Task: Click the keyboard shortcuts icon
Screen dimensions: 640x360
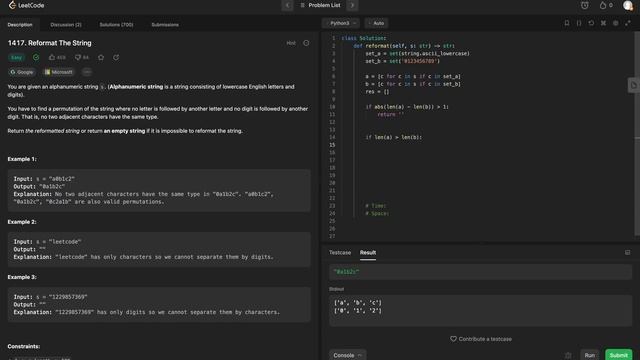Action: (x=603, y=23)
